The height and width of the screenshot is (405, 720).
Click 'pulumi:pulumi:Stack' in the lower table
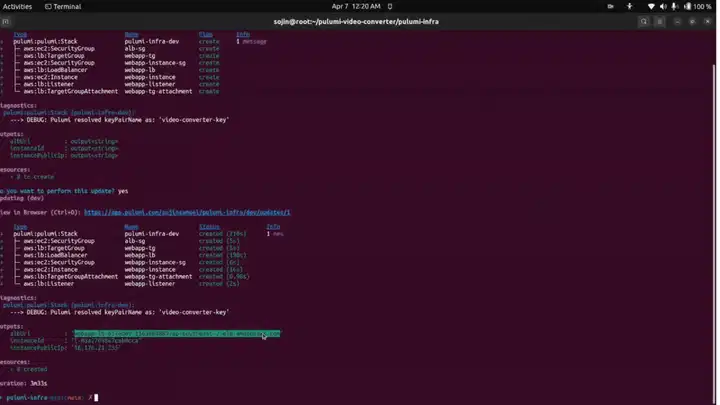coord(45,234)
